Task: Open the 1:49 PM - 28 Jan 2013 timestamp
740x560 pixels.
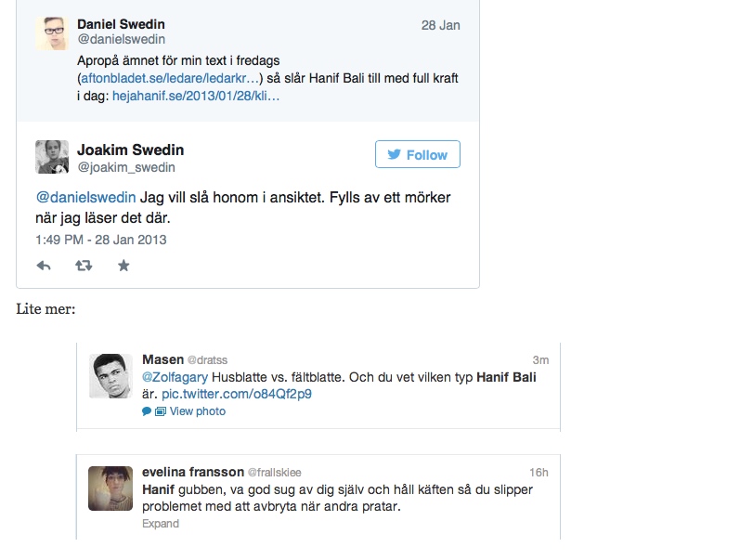Action: tap(100, 240)
